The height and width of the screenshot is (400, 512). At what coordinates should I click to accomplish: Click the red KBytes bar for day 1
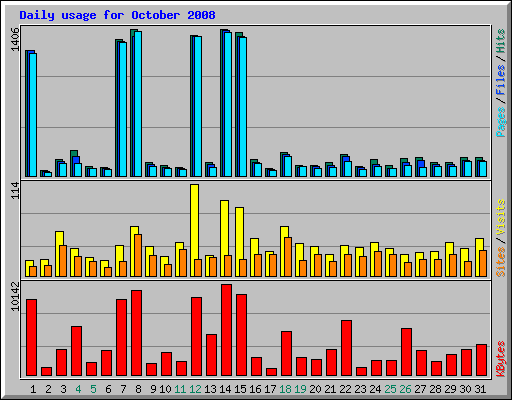[32, 338]
